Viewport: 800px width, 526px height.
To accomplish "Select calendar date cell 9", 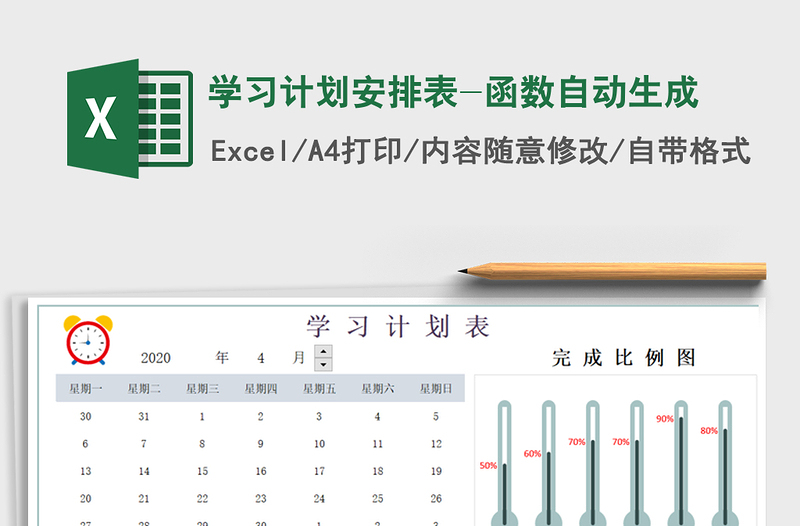I will click(261, 444).
